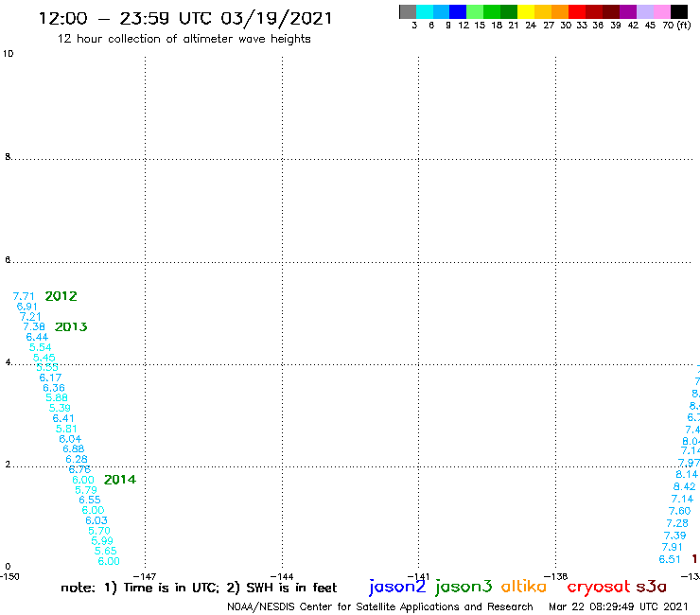This screenshot has width=700, height=615.
Task: Click the 6.51 reading at bottom right
Action: pos(670,559)
